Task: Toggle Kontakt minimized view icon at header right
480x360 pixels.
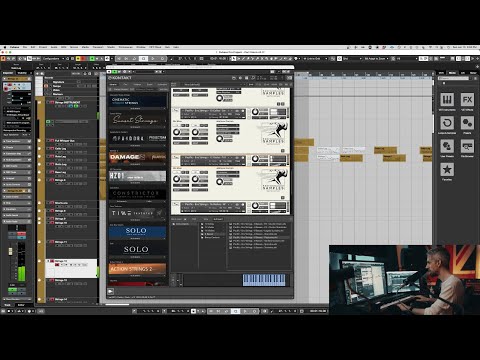Action: (x=289, y=78)
